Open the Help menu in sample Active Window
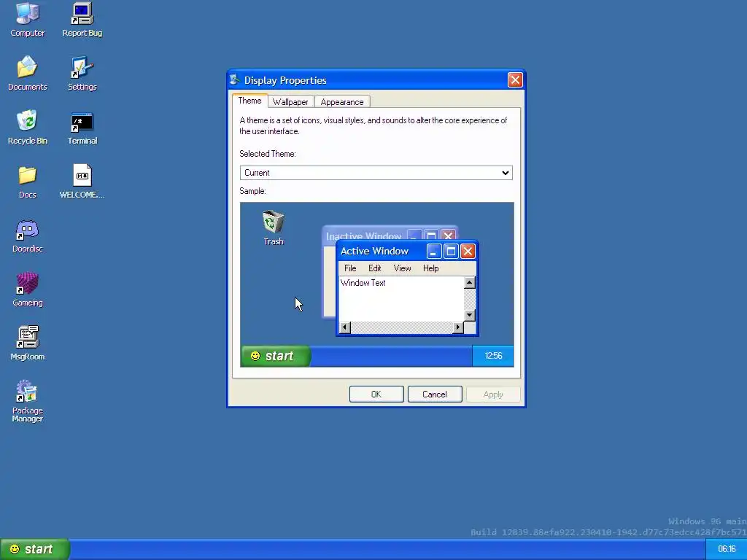This screenshot has height=560, width=747. [x=430, y=268]
